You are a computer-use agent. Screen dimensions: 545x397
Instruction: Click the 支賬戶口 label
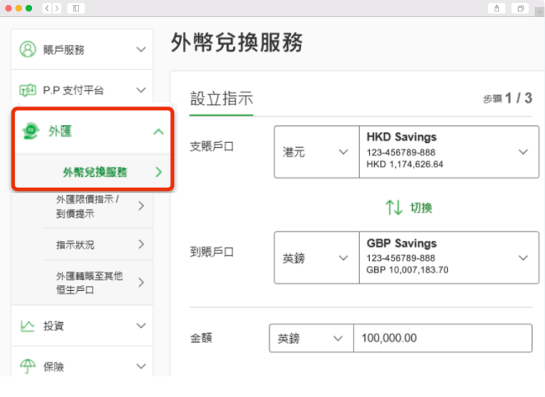(212, 146)
